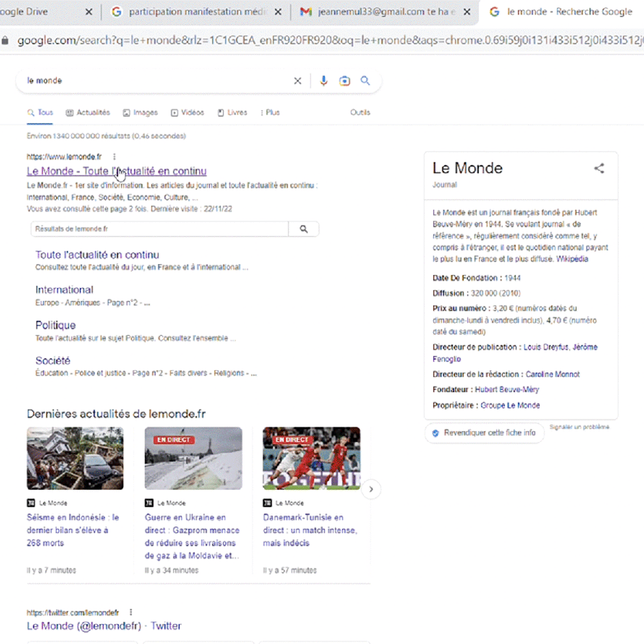Viewport: 644px width, 644px height.
Task: Open the Livres tab
Action: [232, 113]
